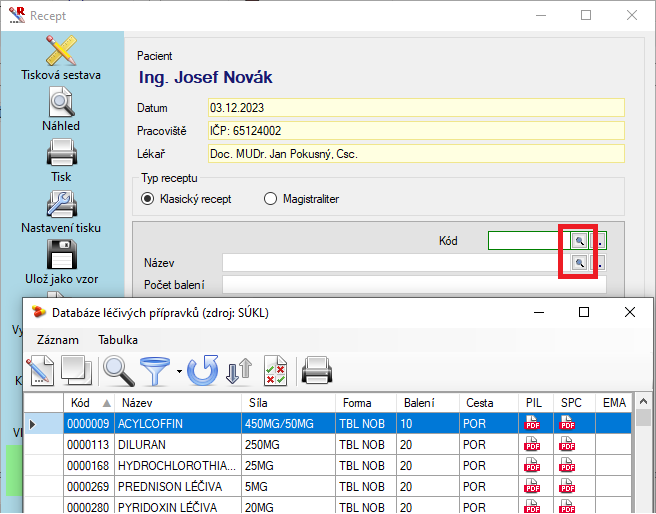
Task: Open the Tabulka menu
Action: coord(118,340)
